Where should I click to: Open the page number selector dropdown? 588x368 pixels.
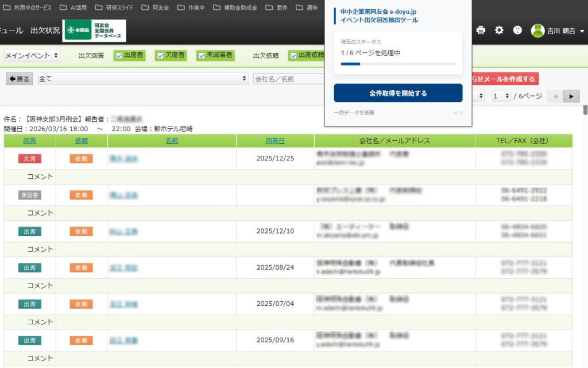[500, 96]
